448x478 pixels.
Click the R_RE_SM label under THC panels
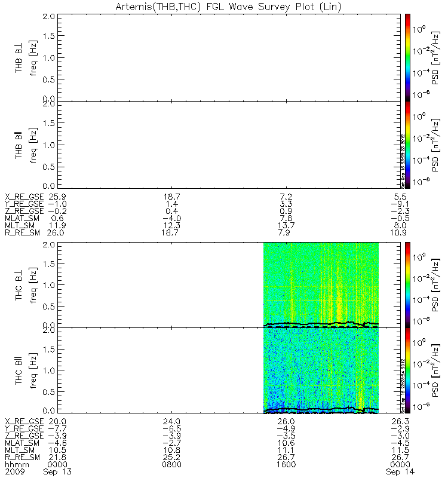[x=22, y=457]
